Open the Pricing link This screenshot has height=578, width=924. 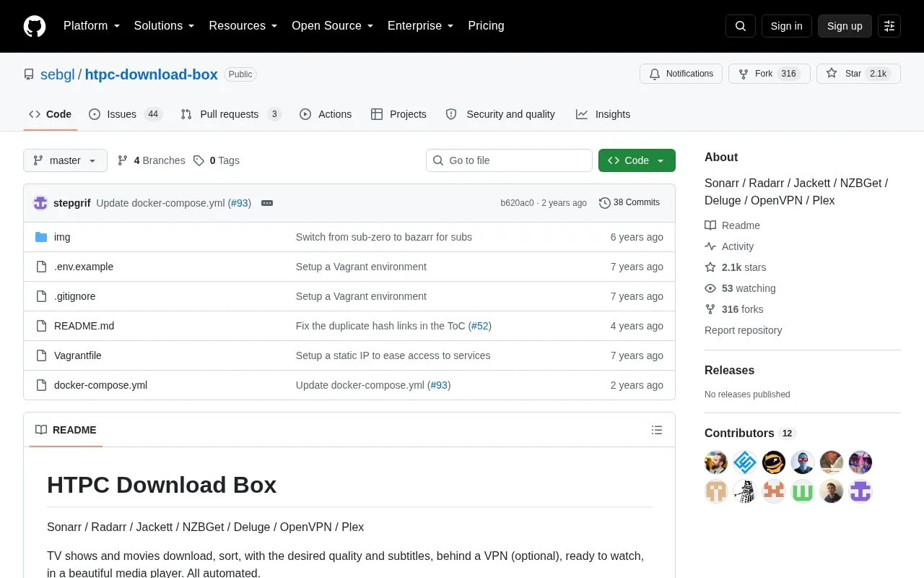click(486, 26)
